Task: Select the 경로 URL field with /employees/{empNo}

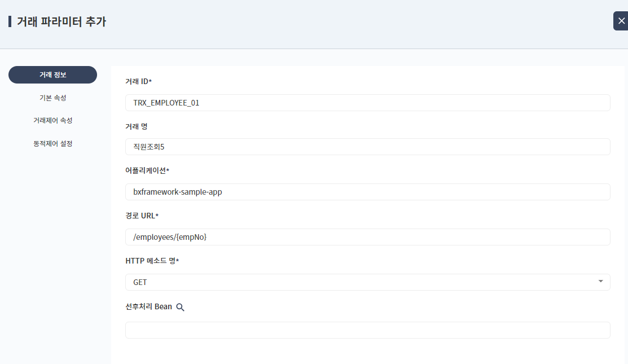Action: click(367, 237)
